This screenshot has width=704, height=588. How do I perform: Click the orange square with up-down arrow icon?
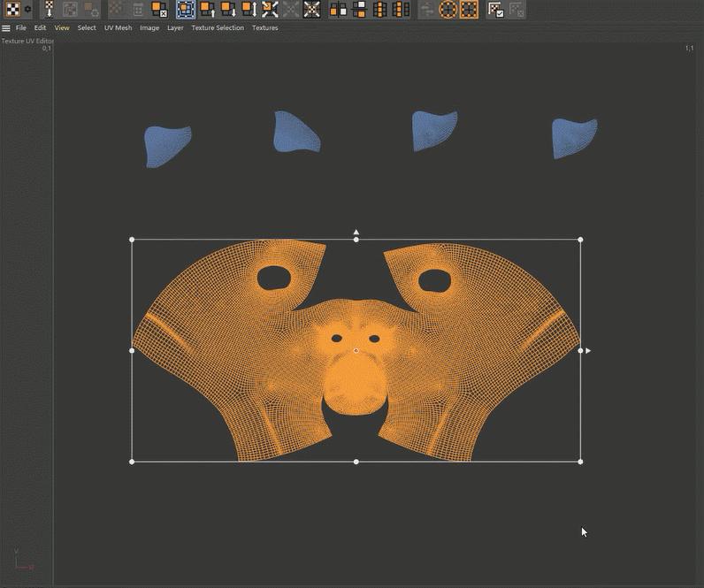tap(249, 9)
